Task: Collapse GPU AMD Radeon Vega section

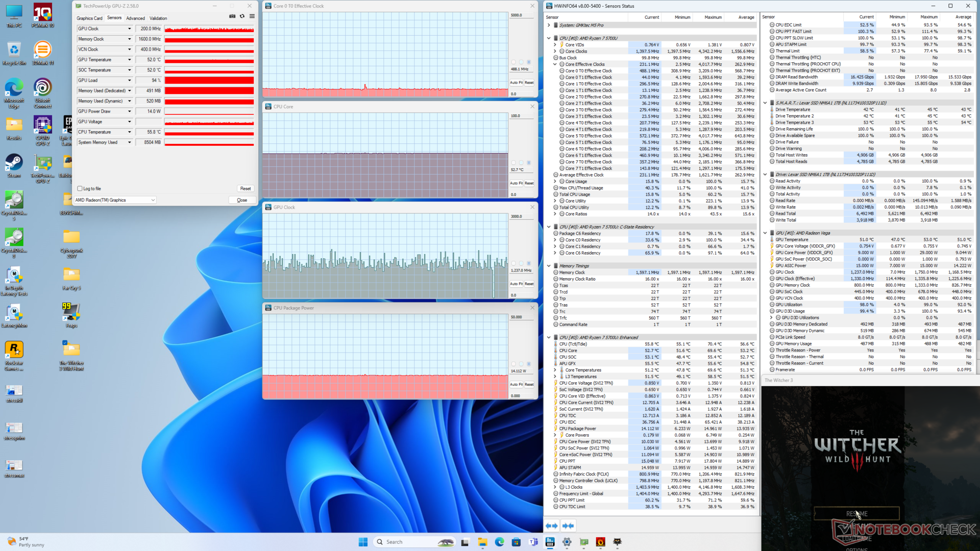Action: tap(765, 233)
